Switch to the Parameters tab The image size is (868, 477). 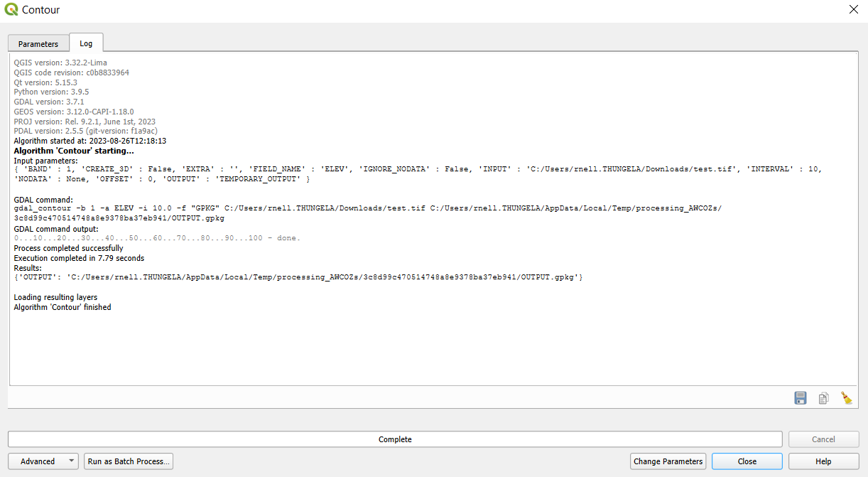(x=38, y=43)
